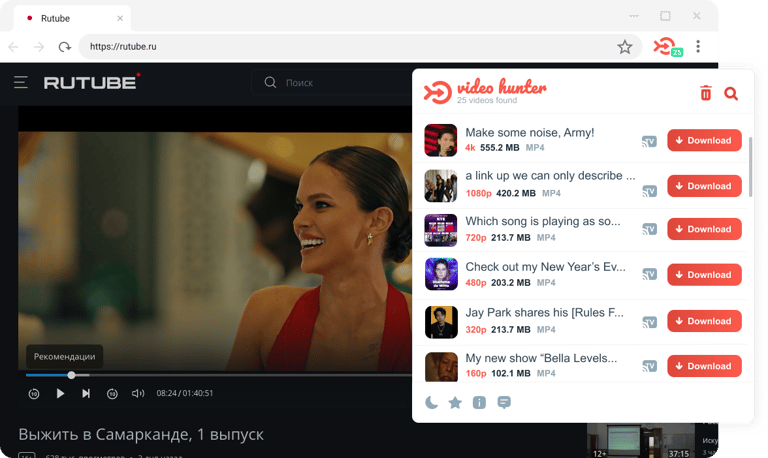This screenshot has height=458, width=768.
Task: Toggle dark mode with the moon icon
Action: pyautogui.click(x=431, y=402)
